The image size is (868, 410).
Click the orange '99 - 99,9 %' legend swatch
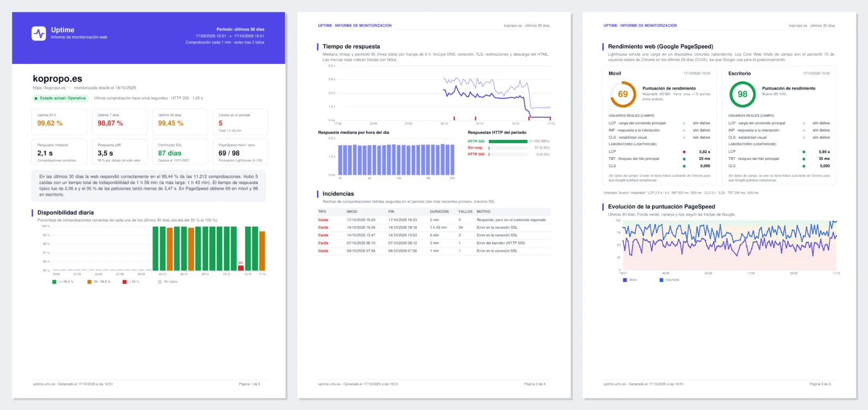(90, 282)
